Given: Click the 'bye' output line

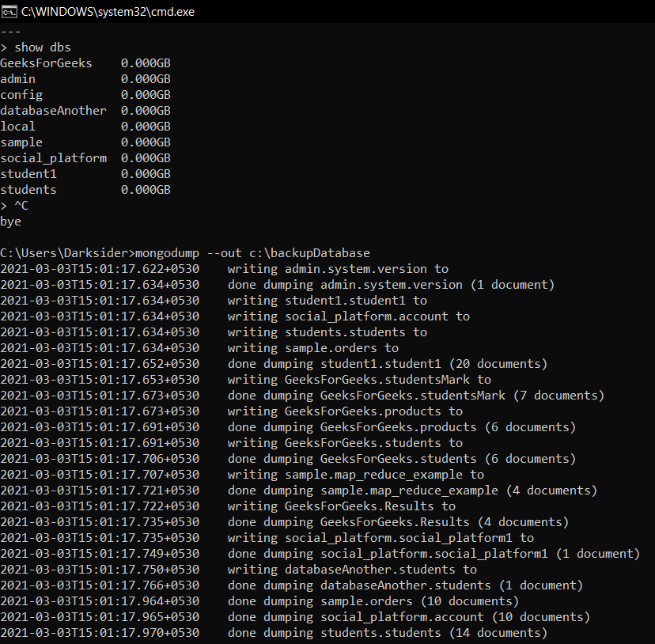Looking at the screenshot, I should (10, 222).
